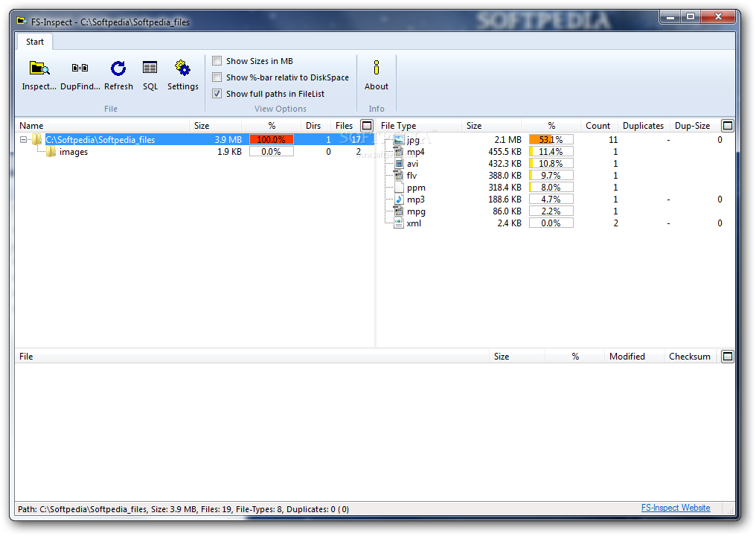
Task: Select the C:\Softpedia\Softpedia_files row
Action: pos(195,140)
